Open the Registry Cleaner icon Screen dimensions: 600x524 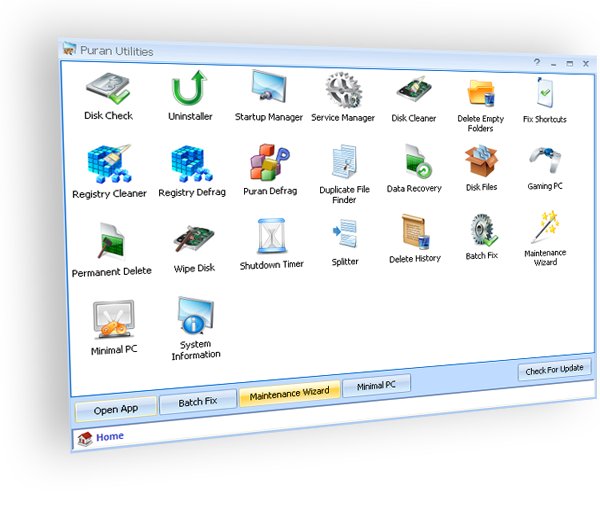[109, 163]
